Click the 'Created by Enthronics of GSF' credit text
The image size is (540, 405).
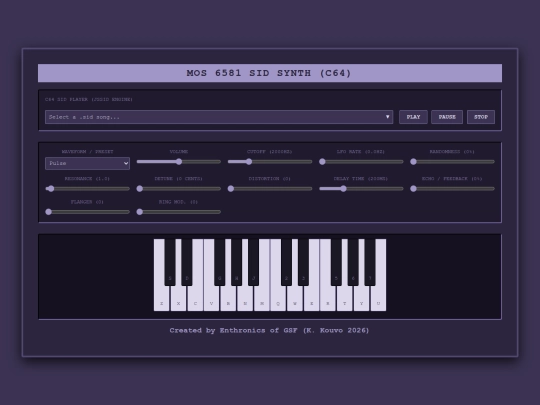tap(269, 330)
